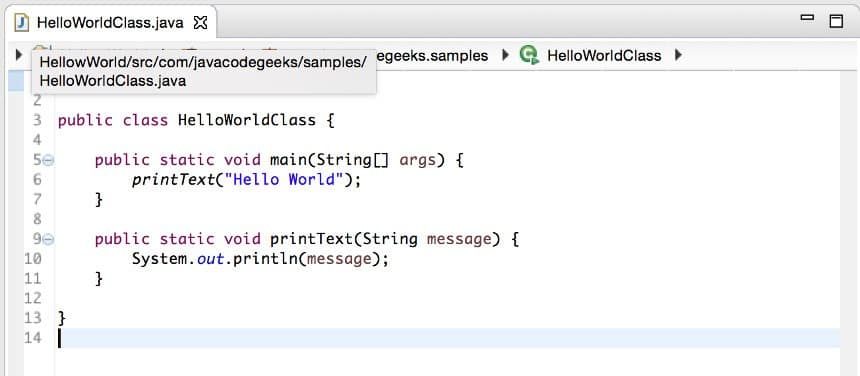Click line number 13 in the gutter
The height and width of the screenshot is (376, 860).
[33, 318]
